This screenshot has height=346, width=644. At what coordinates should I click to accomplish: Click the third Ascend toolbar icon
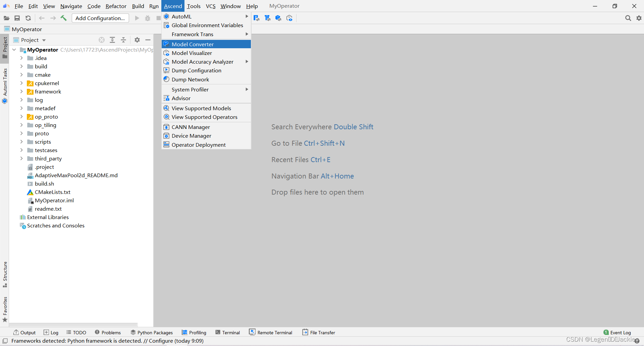(278, 18)
